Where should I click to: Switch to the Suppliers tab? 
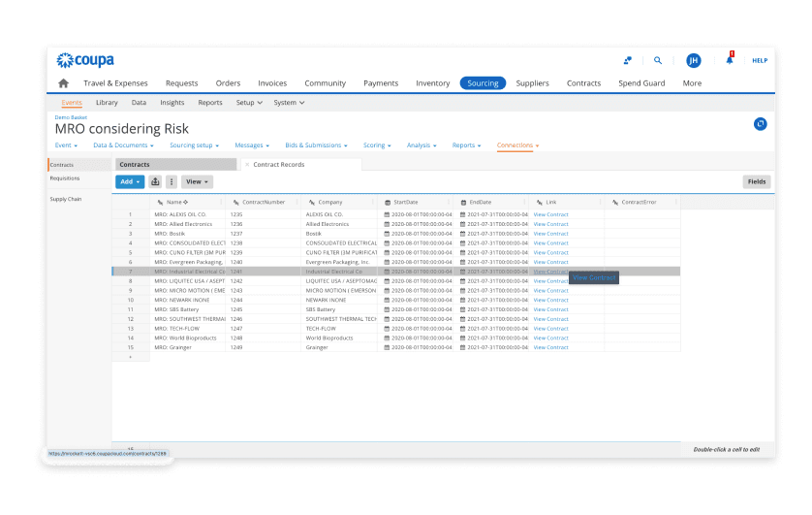[x=532, y=83]
